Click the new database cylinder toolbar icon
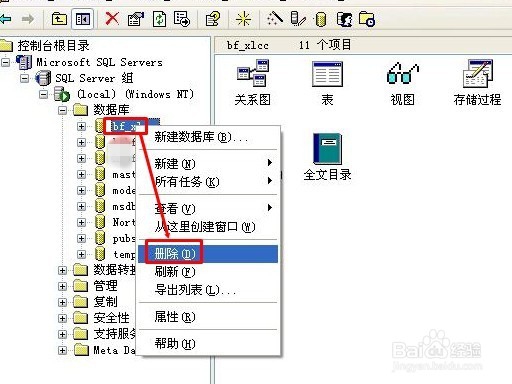The image size is (512, 384). pyautogui.click(x=321, y=19)
